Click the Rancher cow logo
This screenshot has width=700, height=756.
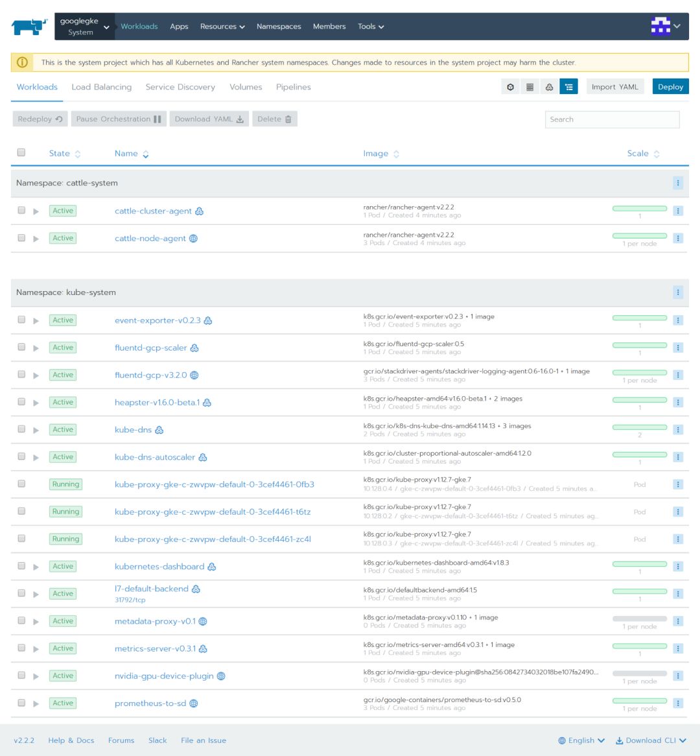point(29,27)
